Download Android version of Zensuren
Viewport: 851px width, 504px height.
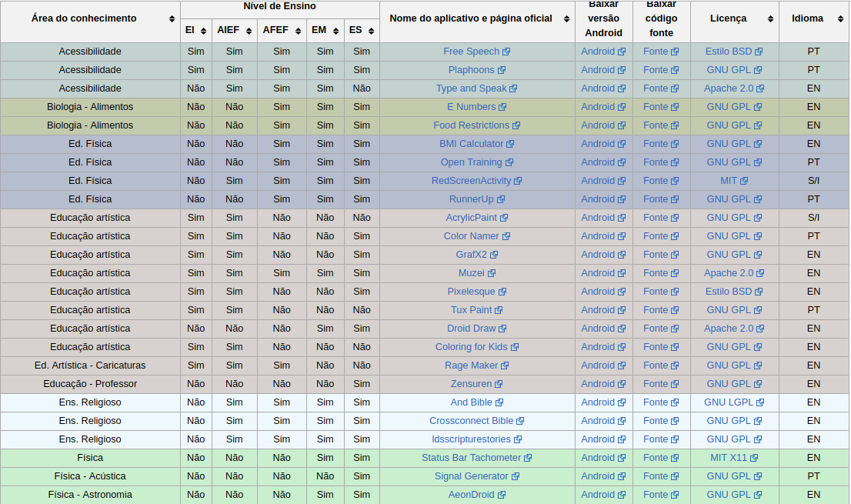(603, 383)
